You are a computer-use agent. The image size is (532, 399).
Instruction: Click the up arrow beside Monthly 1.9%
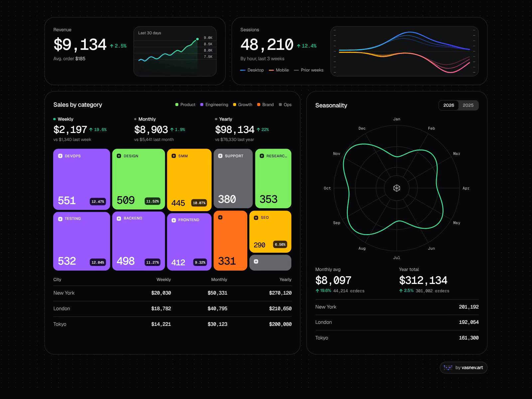[x=172, y=130]
